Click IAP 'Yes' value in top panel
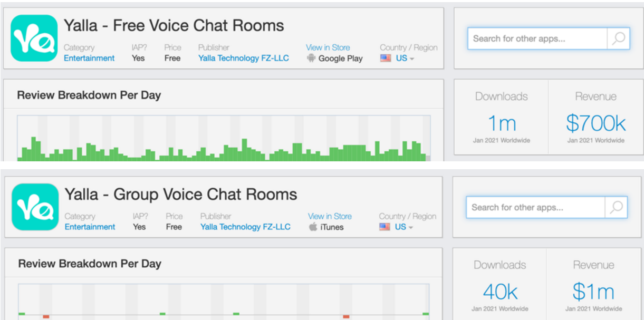Viewport: 644px width, 320px height. click(138, 59)
